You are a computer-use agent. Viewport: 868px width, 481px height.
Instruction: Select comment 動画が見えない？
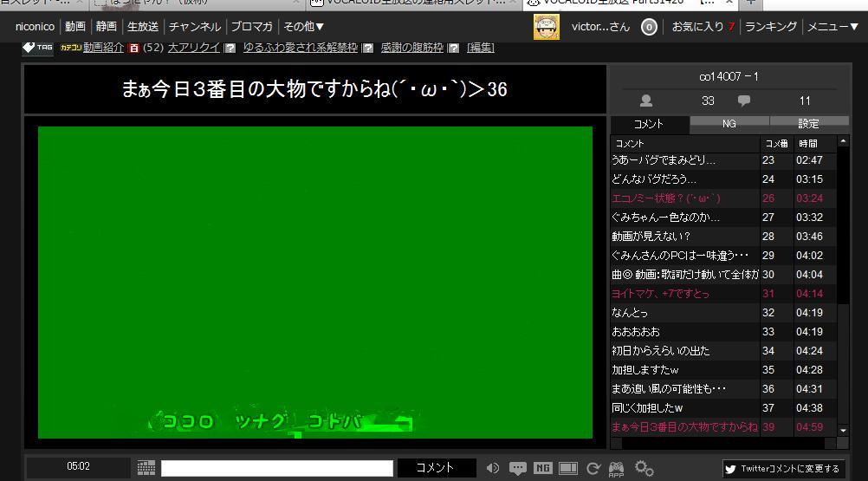723,237
